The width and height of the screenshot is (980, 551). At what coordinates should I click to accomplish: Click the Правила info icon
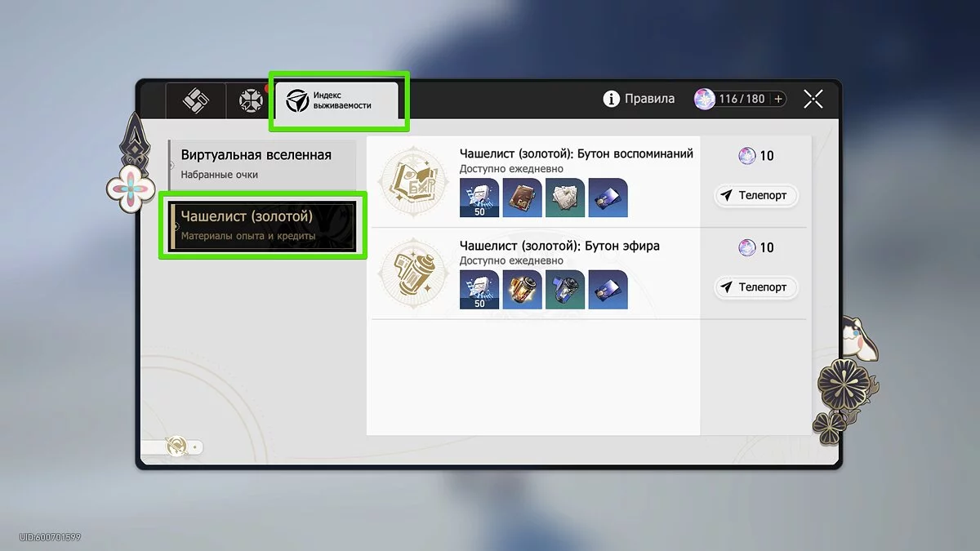[611, 100]
